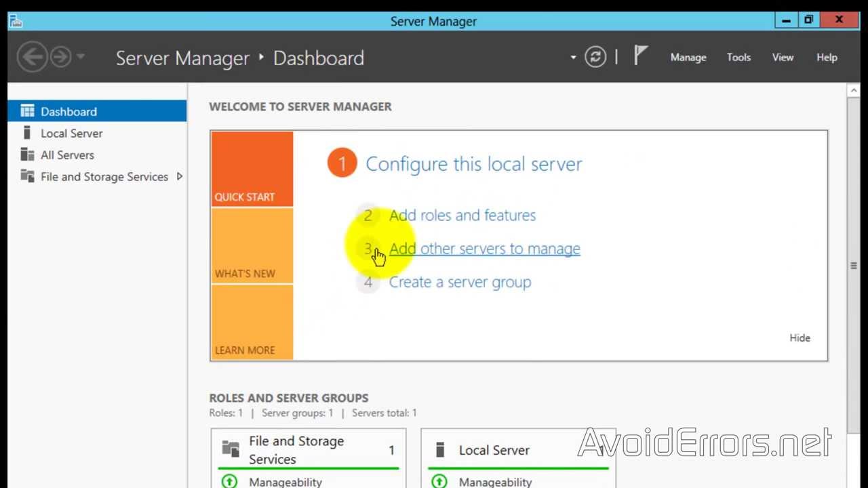868x488 pixels.
Task: Hide the Welcome to Server Manager panel
Action: [x=799, y=338]
